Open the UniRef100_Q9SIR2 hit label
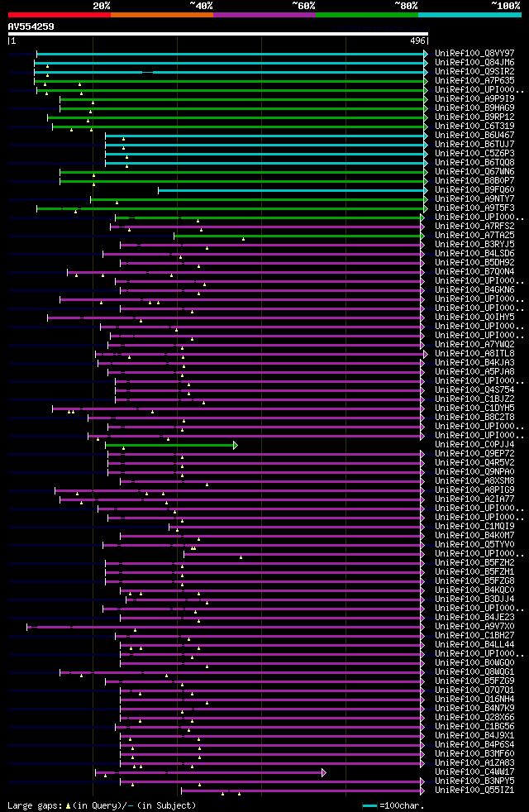Screen dimensions: 529x812 pos(474,71)
